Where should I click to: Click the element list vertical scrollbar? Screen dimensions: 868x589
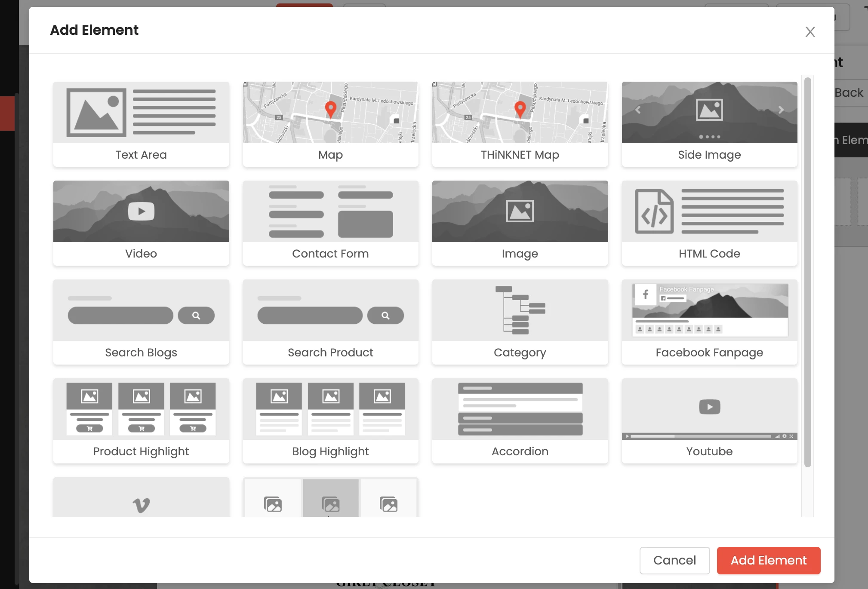click(807, 271)
